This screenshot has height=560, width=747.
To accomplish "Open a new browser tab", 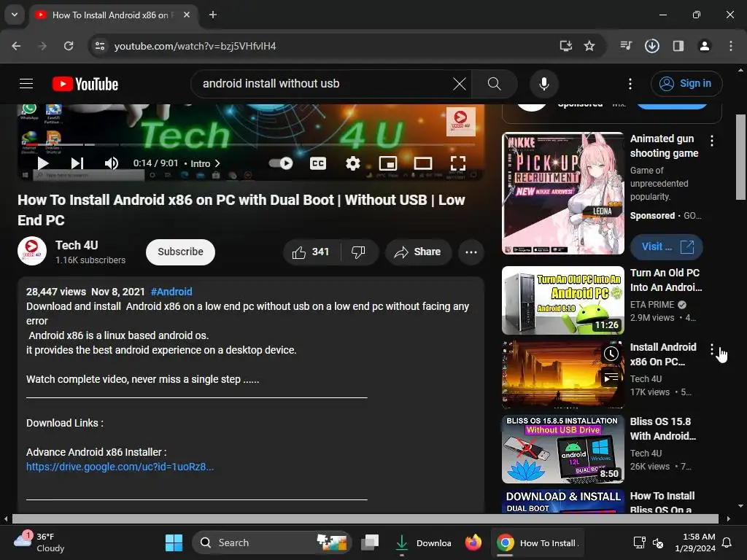I will pyautogui.click(x=213, y=15).
